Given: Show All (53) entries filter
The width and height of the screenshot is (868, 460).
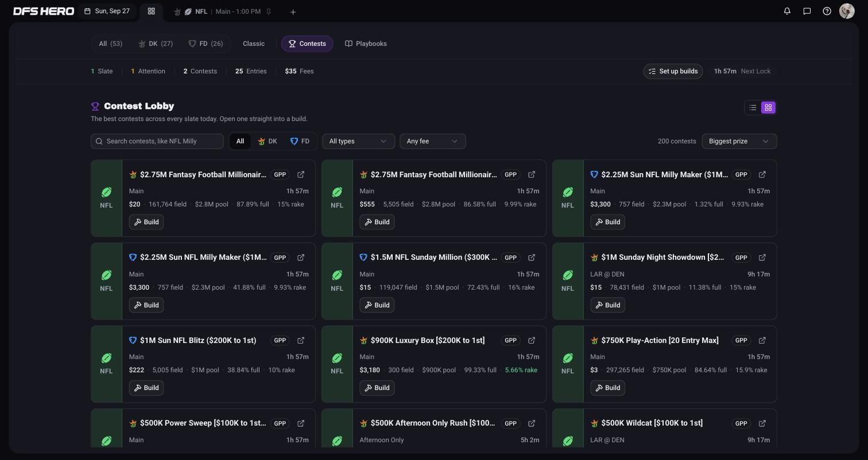Looking at the screenshot, I should pyautogui.click(x=110, y=44).
